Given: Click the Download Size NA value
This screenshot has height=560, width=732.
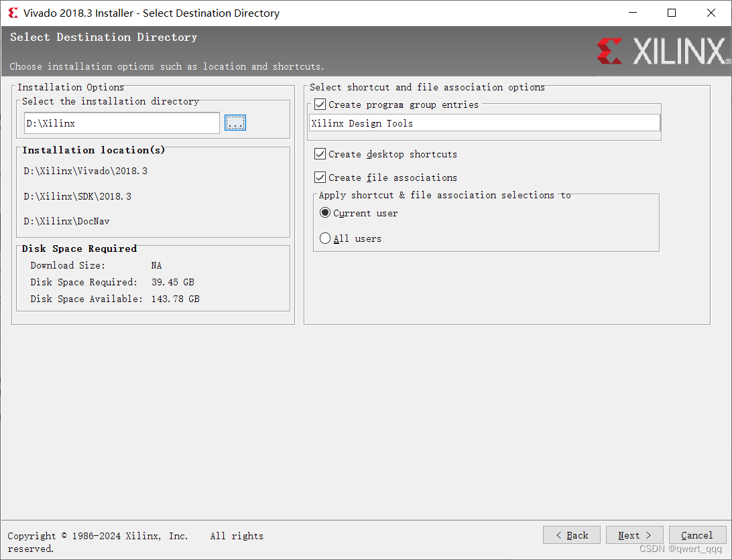Looking at the screenshot, I should pyautogui.click(x=156, y=265).
